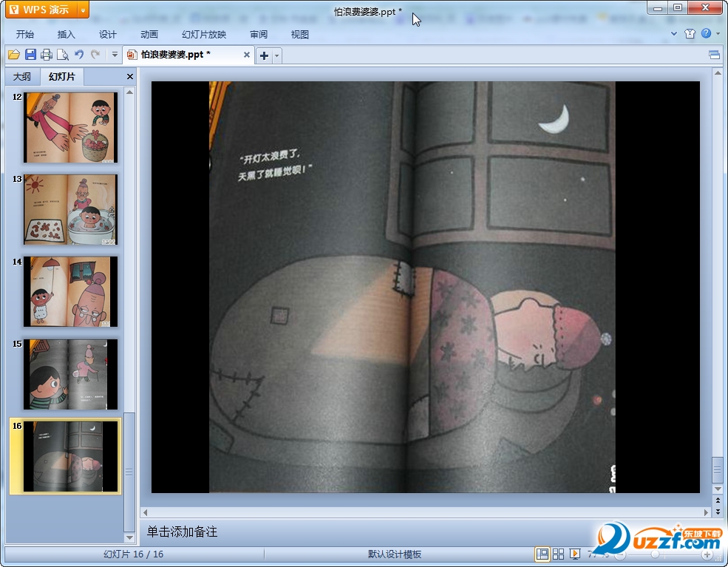Expand the quick access toolbar options
Viewport: 728px width, 567px height.
115,55
